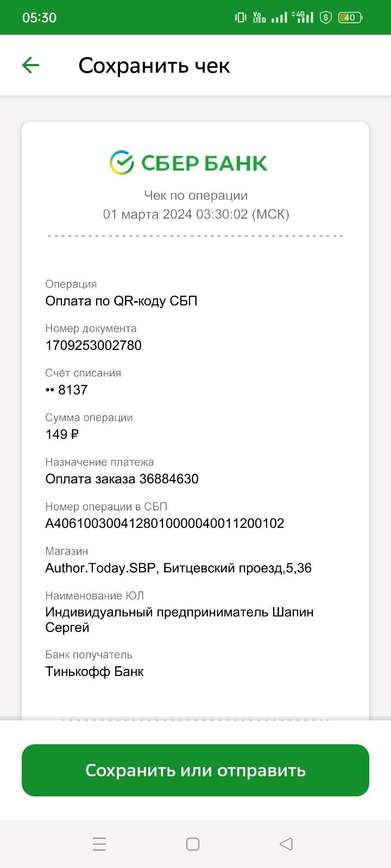Tap the green back arrow
Image resolution: width=391 pixels, height=868 pixels.
click(30, 66)
